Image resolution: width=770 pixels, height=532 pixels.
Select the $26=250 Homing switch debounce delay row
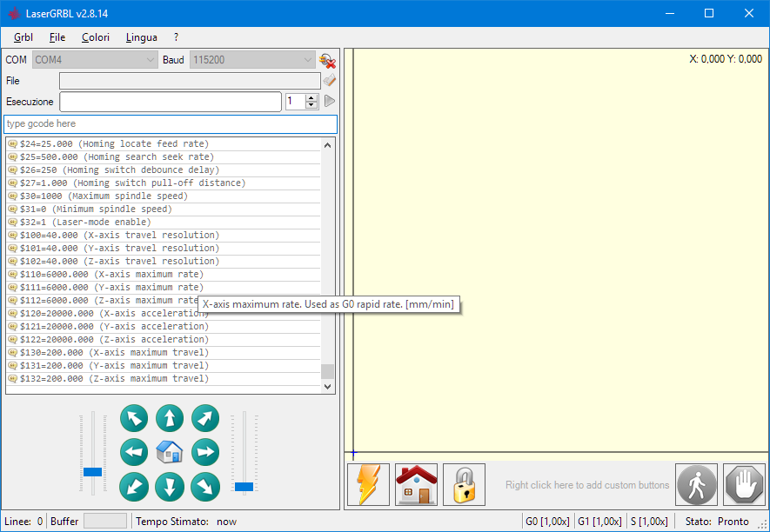click(164, 170)
